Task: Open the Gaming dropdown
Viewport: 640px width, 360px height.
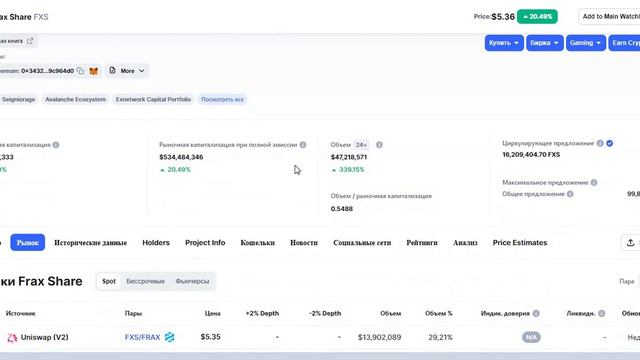Action: [x=585, y=43]
